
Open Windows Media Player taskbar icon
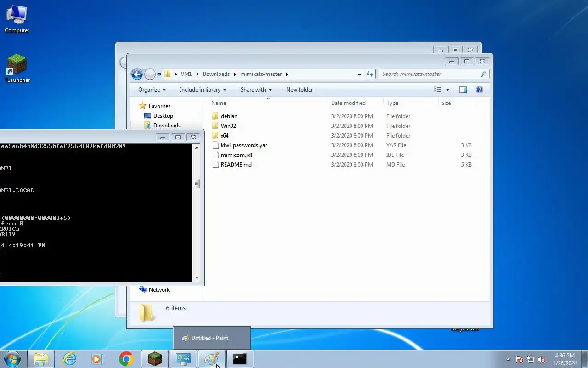pos(98,359)
